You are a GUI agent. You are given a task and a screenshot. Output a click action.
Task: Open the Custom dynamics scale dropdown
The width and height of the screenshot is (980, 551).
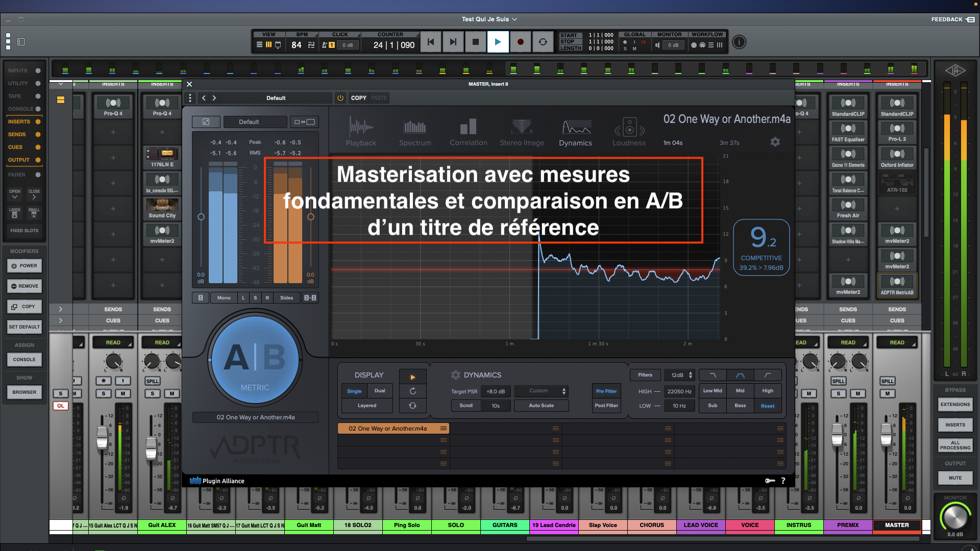click(541, 391)
